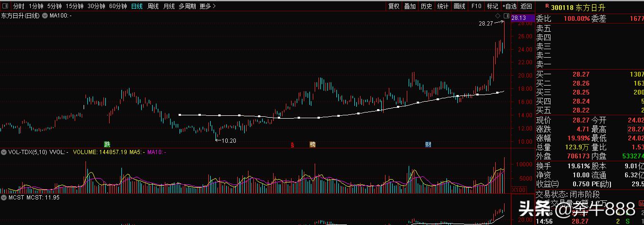The height and width of the screenshot is (225, 644).
Task: Add stock via +自选 button
Action: [509, 6]
